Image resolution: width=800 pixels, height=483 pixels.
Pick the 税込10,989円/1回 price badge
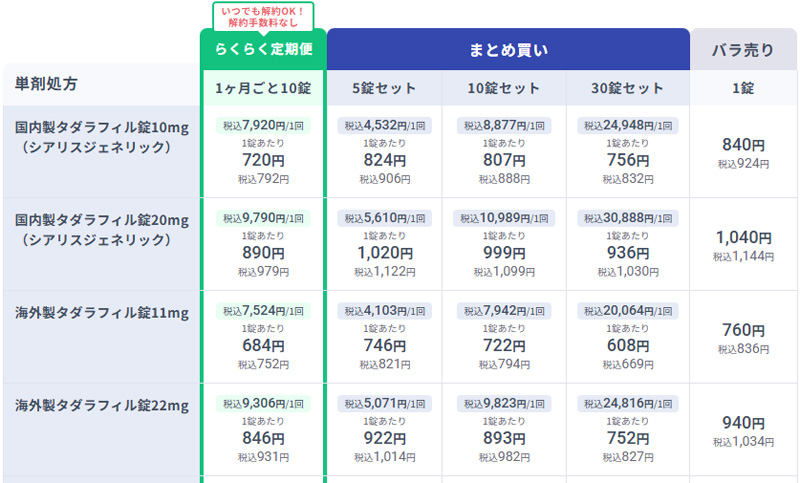(503, 218)
